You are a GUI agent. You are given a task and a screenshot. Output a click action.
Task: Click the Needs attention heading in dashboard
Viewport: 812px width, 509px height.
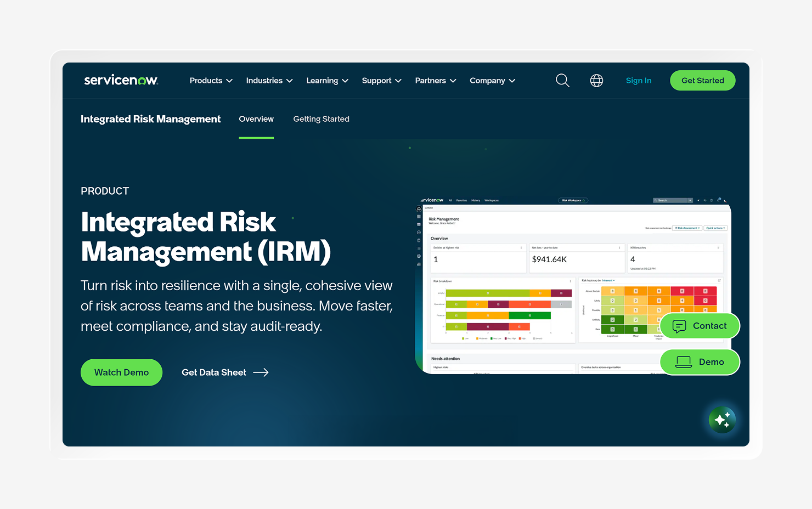pos(446,359)
